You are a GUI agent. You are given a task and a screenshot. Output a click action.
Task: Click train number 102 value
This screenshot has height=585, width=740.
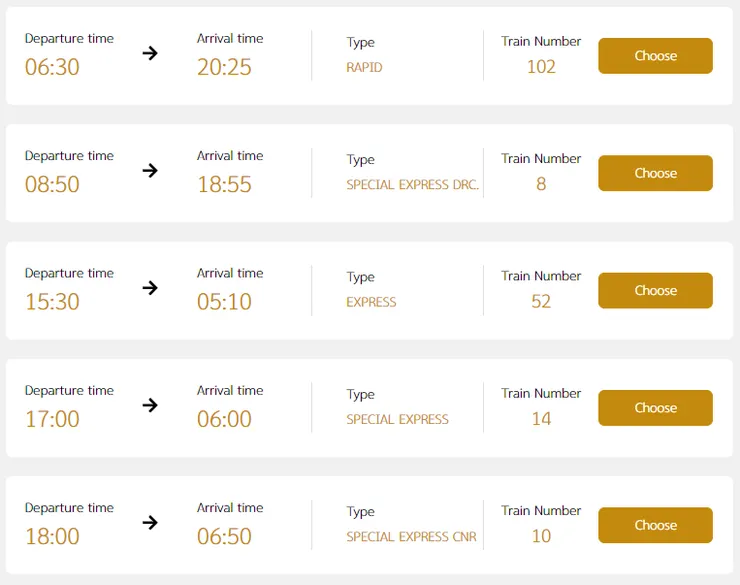(x=541, y=67)
